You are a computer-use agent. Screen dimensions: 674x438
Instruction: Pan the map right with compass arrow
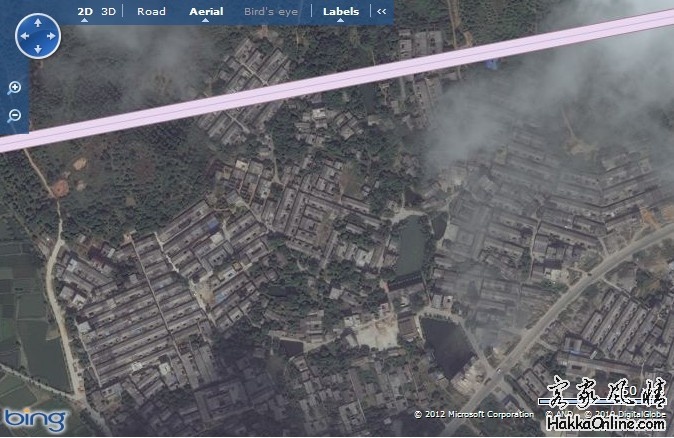coord(52,35)
